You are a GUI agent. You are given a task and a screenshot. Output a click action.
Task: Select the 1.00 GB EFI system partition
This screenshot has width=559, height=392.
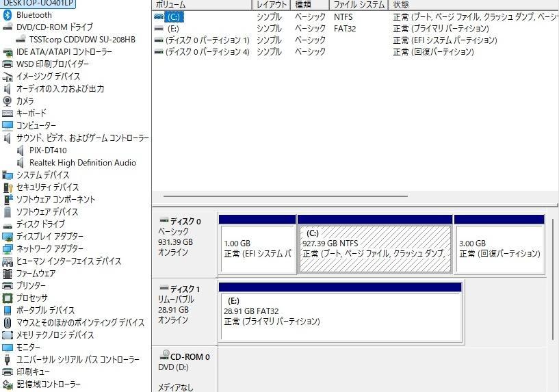tap(257, 244)
